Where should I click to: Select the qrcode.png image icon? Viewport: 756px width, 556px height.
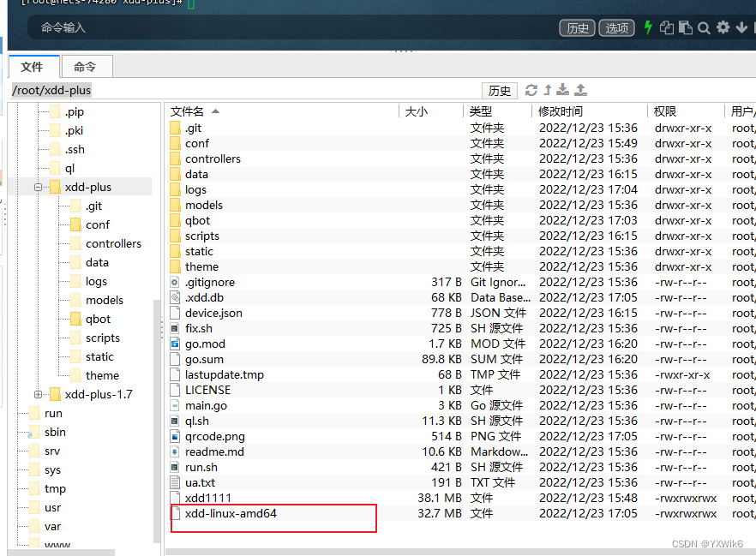point(175,437)
